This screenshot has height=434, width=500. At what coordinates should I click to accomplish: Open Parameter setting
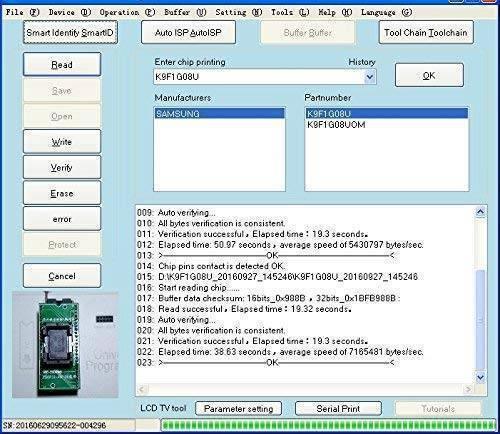(x=238, y=409)
